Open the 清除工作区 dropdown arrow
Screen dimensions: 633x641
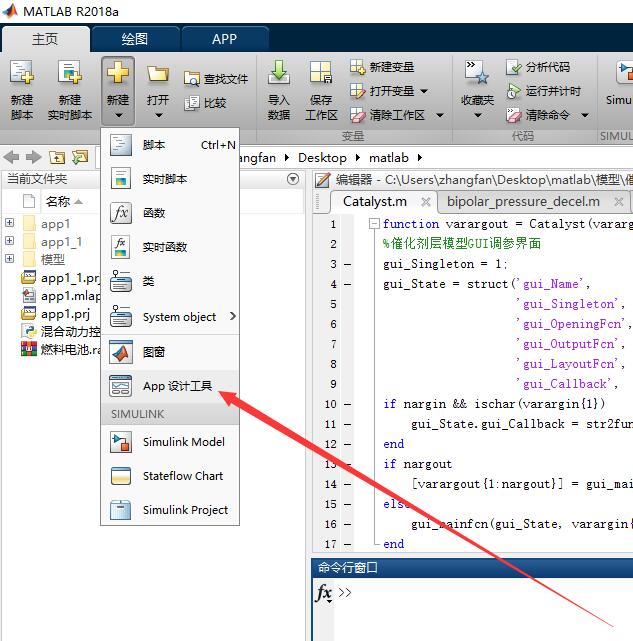[440, 115]
